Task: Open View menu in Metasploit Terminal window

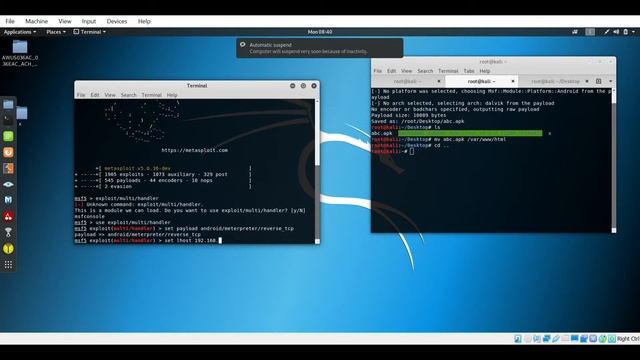Action: [110, 95]
